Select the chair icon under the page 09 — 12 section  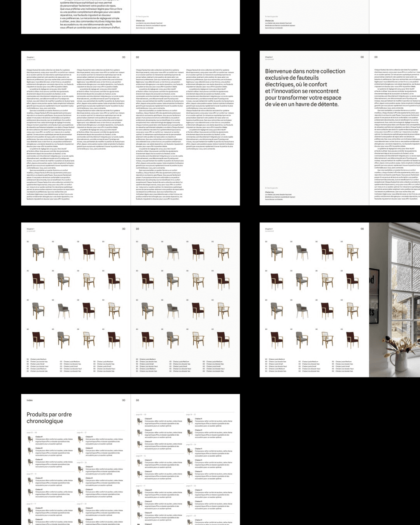click(x=30, y=481)
